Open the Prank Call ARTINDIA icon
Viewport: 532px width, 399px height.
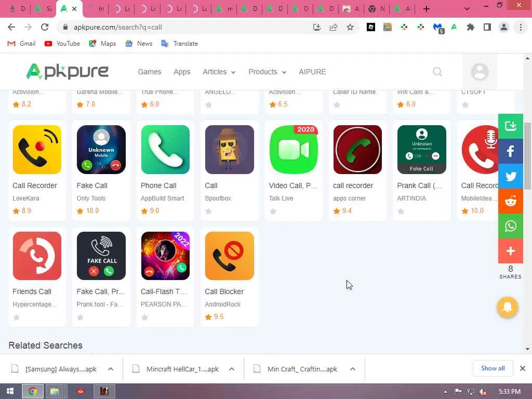tap(422, 150)
